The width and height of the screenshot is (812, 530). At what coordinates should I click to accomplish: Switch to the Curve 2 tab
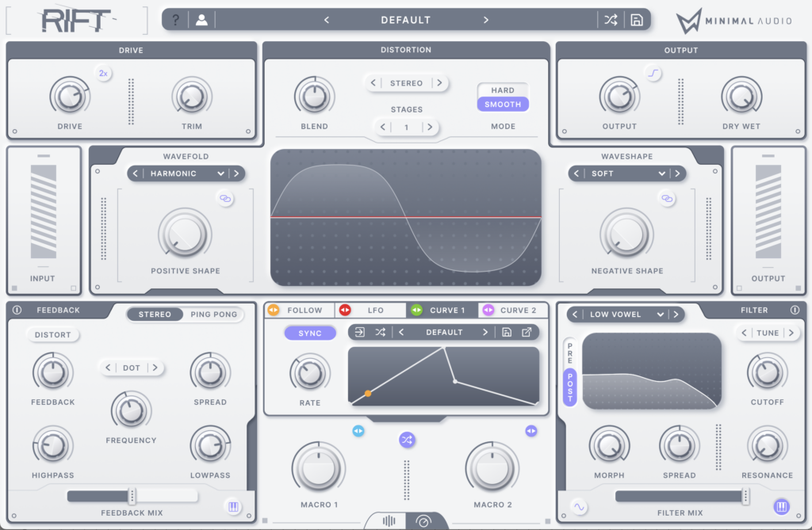[513, 310]
